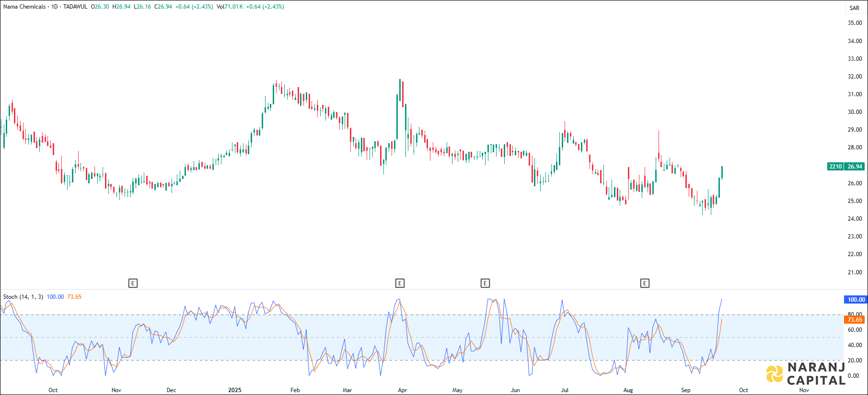This screenshot has width=868, height=395.
Task: Click the 24.00 price axis label
Action: [855, 219]
